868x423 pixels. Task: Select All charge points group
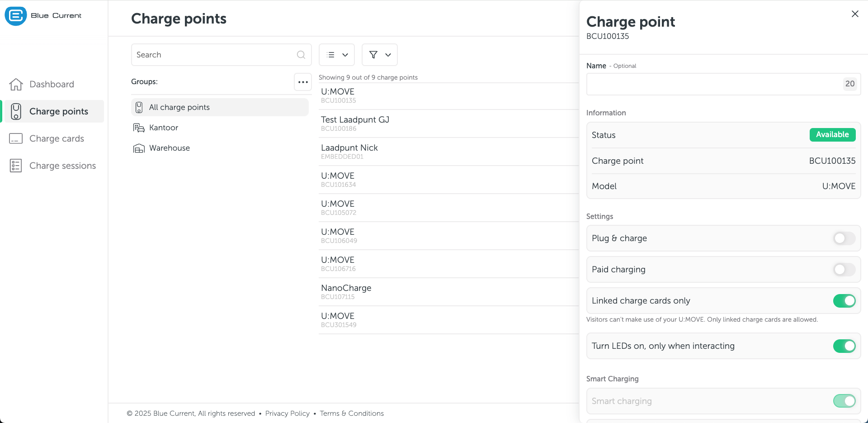(x=220, y=107)
